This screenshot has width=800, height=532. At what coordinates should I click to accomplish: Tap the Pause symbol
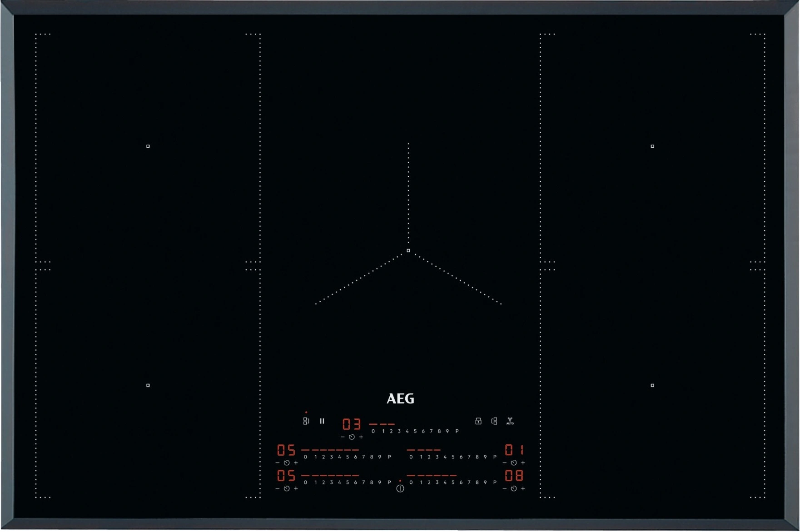(322, 421)
